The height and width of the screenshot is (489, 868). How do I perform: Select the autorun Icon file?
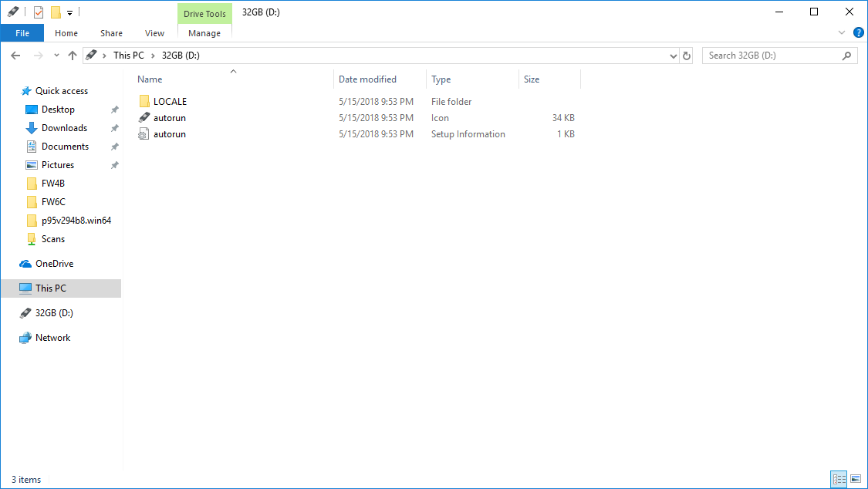pyautogui.click(x=170, y=118)
